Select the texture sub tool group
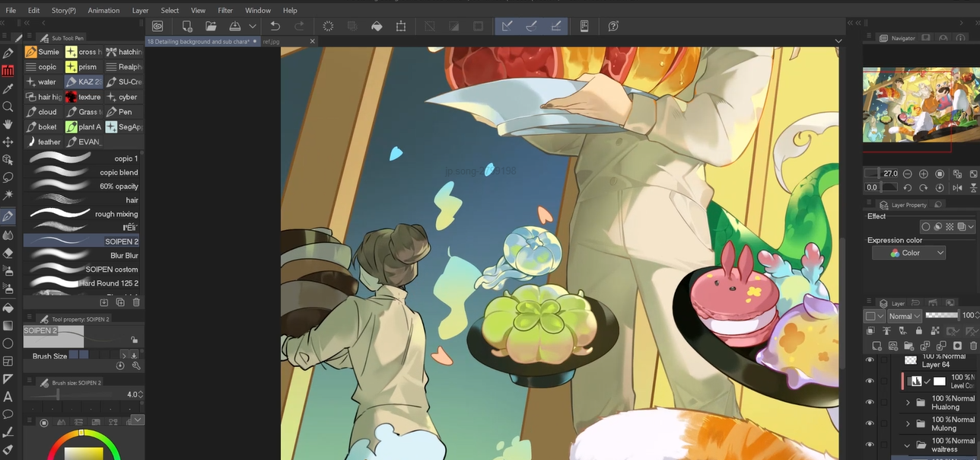This screenshot has height=460, width=980. [83, 97]
